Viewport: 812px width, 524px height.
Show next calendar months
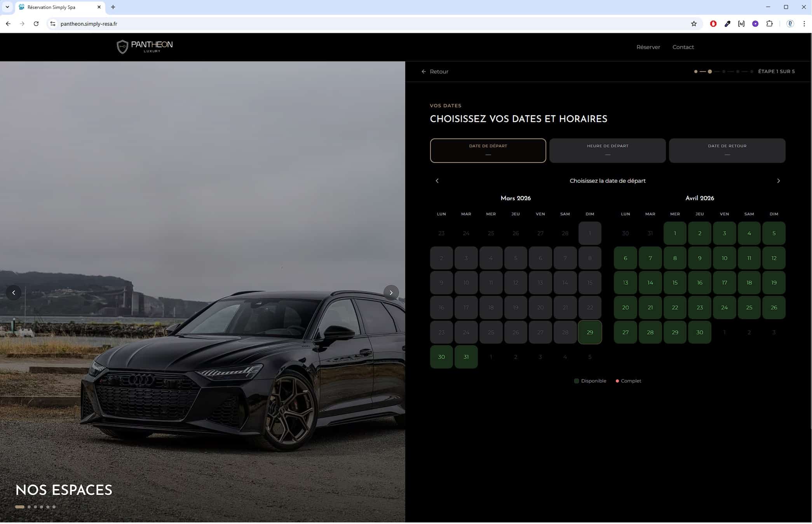(x=778, y=181)
